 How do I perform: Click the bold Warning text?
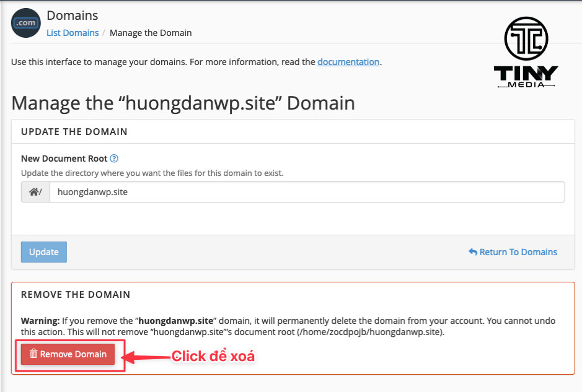click(40, 321)
